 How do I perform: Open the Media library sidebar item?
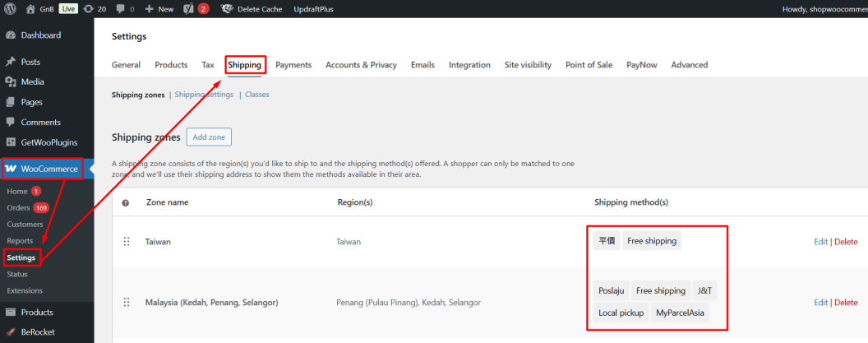(x=32, y=81)
